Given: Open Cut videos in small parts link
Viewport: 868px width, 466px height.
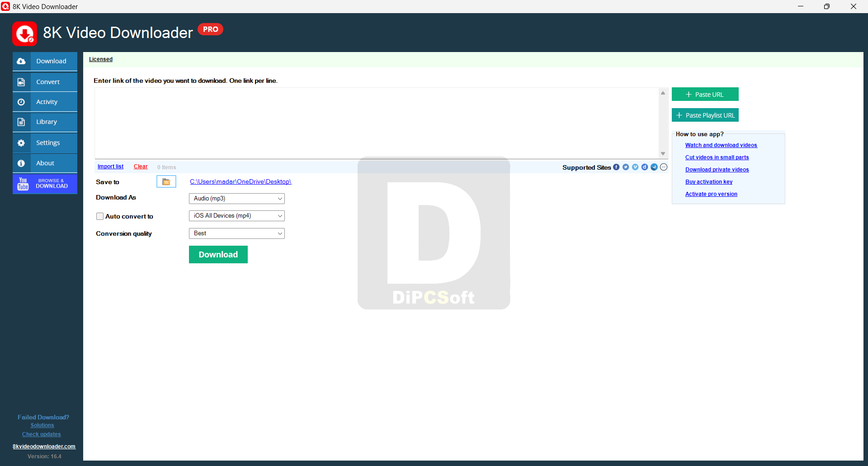Looking at the screenshot, I should point(717,157).
